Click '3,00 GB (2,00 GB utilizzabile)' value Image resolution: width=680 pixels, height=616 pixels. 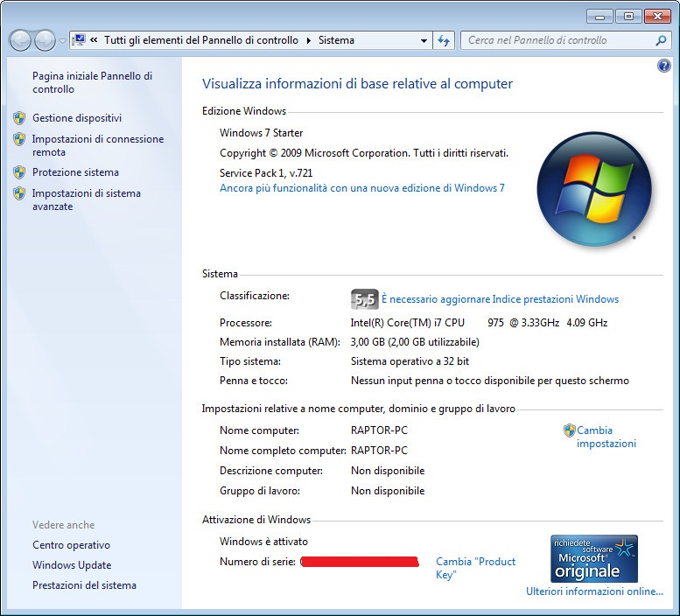click(415, 342)
